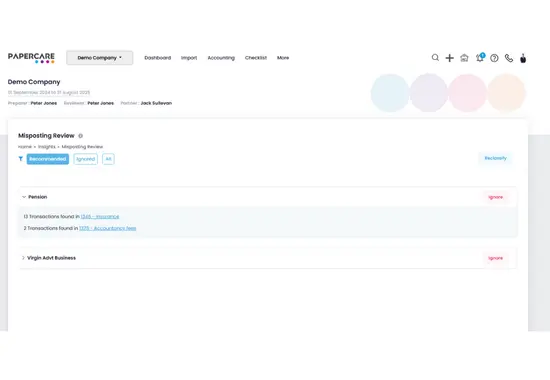Open the notifications bell icon
The width and height of the screenshot is (550, 380).
[479, 58]
